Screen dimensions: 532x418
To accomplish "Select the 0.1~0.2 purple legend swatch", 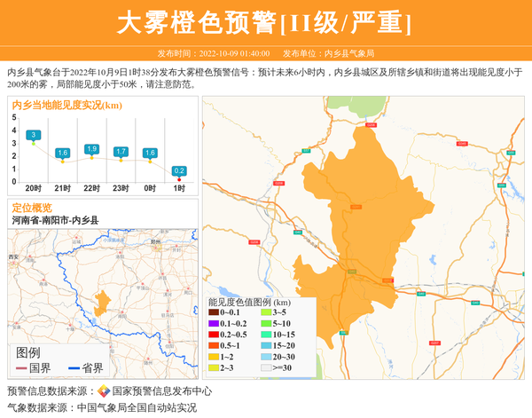I will (x=214, y=324).
